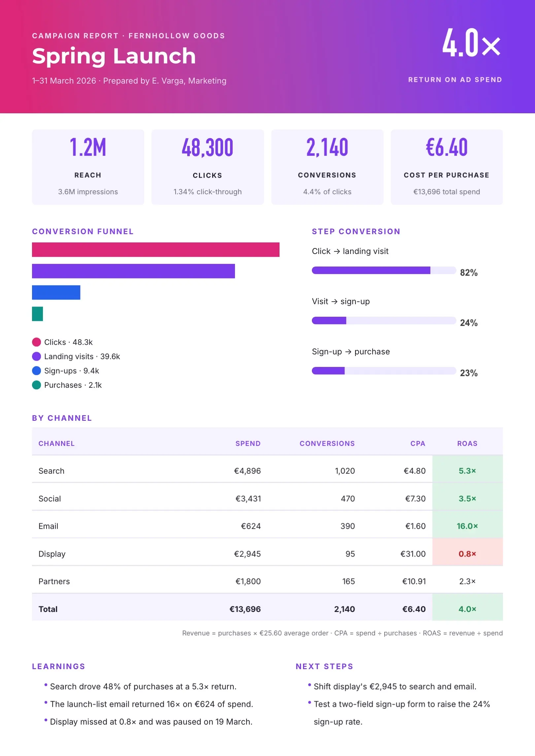
Task: Click the date and prepared-by line
Action: pos(129,81)
